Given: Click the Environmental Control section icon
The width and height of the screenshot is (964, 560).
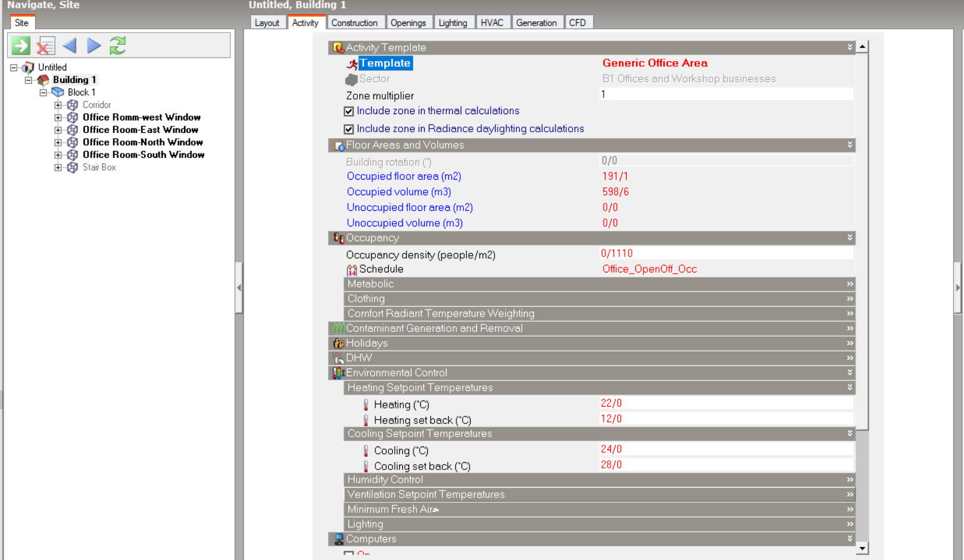Looking at the screenshot, I should click(x=339, y=373).
